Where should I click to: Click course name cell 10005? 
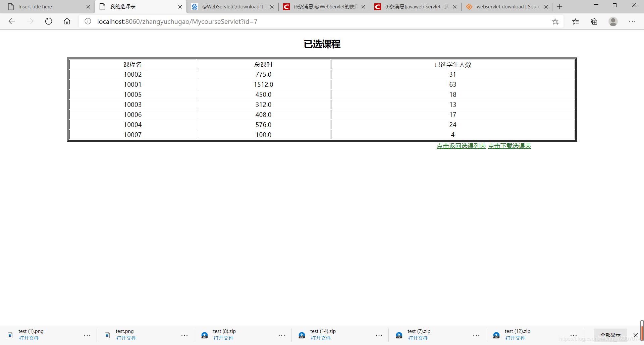(133, 94)
